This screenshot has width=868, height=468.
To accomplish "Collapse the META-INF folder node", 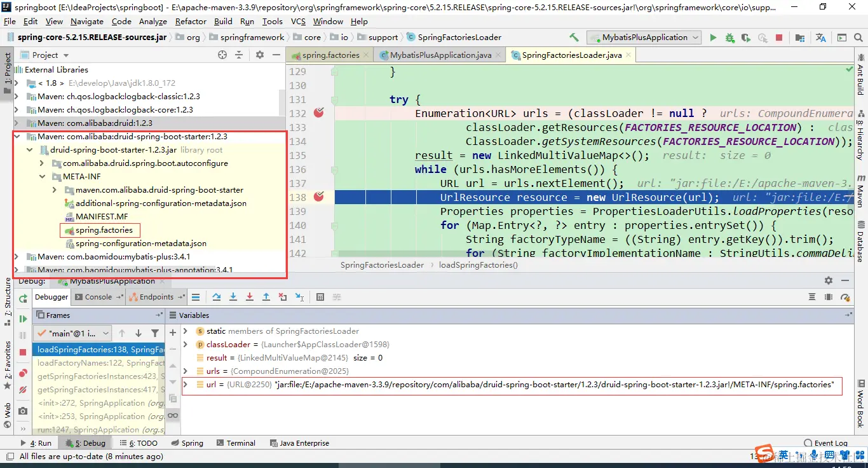I will 43,177.
